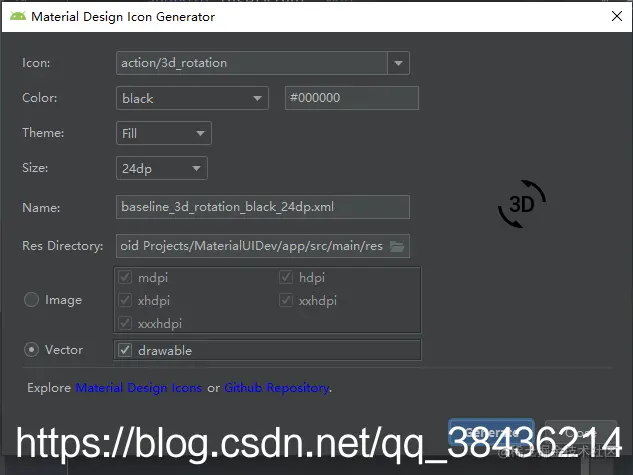Click the 3D rotation icon preview
Screen dimensions: 633x475
click(x=522, y=204)
